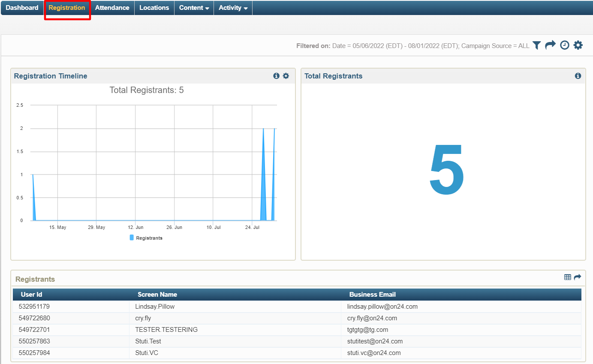Click email tgtgtg@tg.com
The image size is (593, 364).
click(x=367, y=330)
